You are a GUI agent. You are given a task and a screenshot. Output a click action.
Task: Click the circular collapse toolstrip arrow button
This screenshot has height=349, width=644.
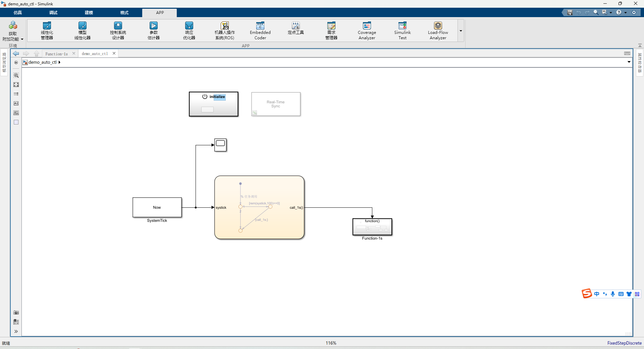[634, 12]
